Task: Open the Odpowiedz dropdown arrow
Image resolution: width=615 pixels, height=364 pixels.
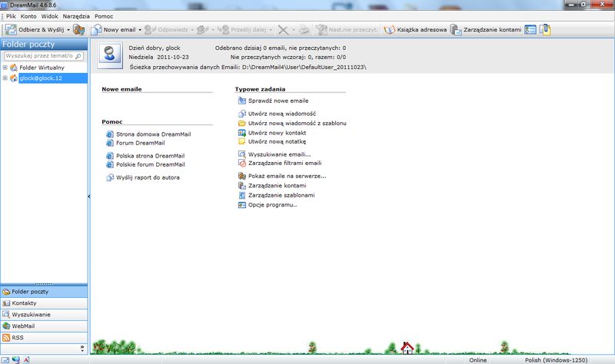Action: [x=192, y=30]
